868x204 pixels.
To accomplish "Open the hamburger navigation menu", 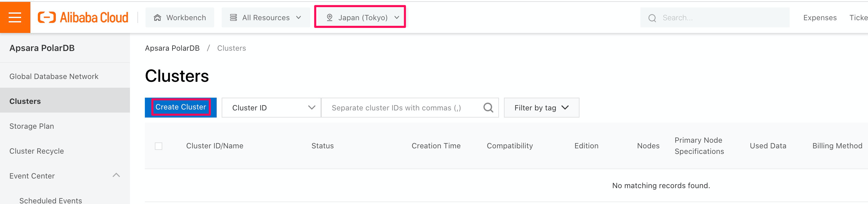I will 15,17.
